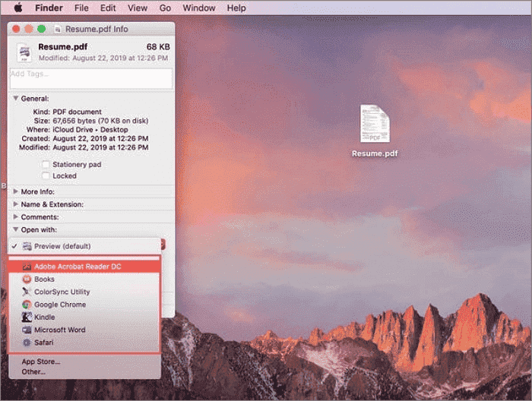Select Safari from the app list
The height and width of the screenshot is (401, 532).
click(84, 343)
